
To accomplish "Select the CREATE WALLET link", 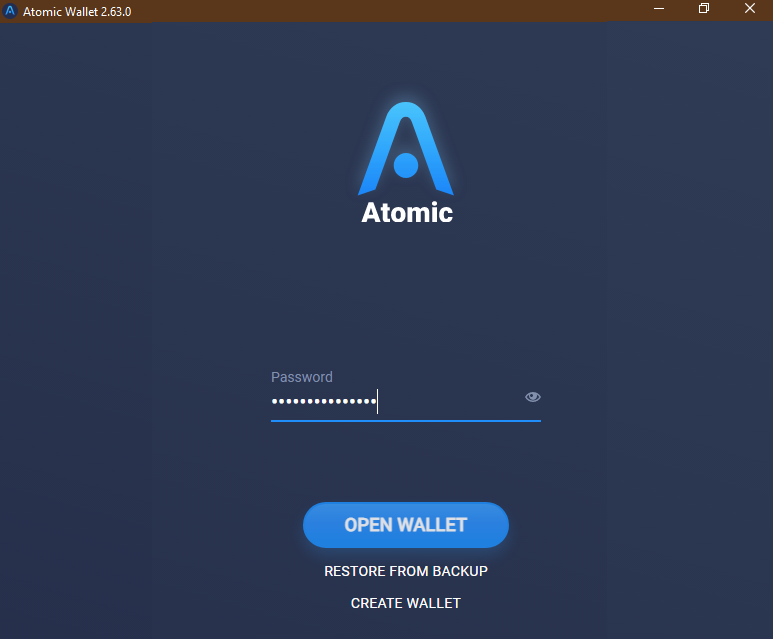I will pyautogui.click(x=406, y=603).
